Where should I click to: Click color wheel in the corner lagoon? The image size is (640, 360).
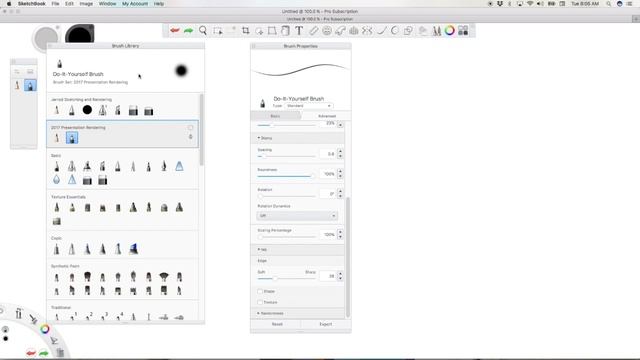pyautogui.click(x=45, y=329)
